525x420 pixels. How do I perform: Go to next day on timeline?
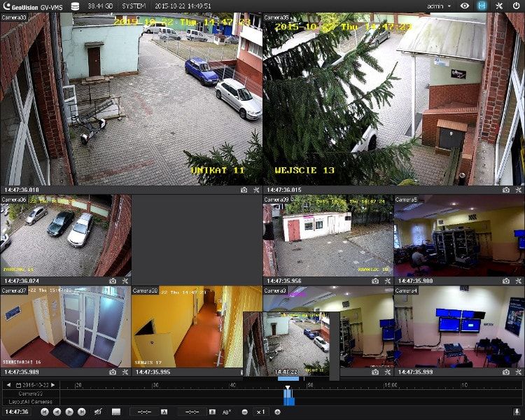pyautogui.click(x=53, y=385)
